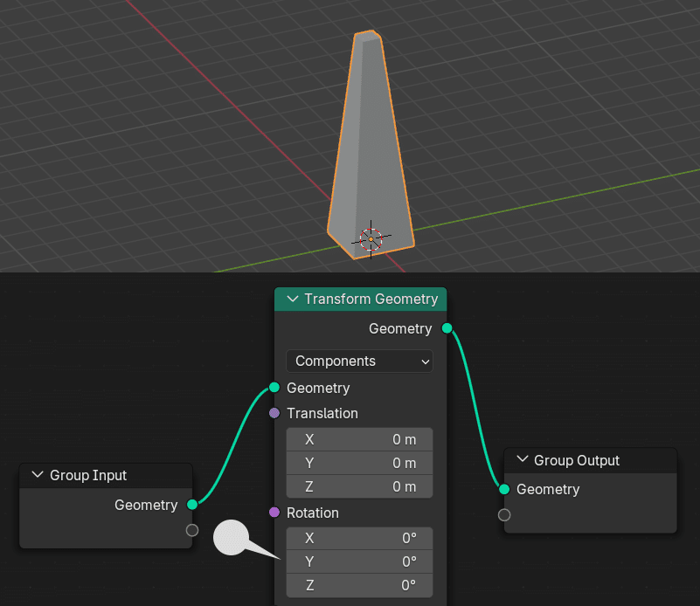This screenshot has width=700, height=606.
Task: Select the Group Input node title
Action: [88, 475]
